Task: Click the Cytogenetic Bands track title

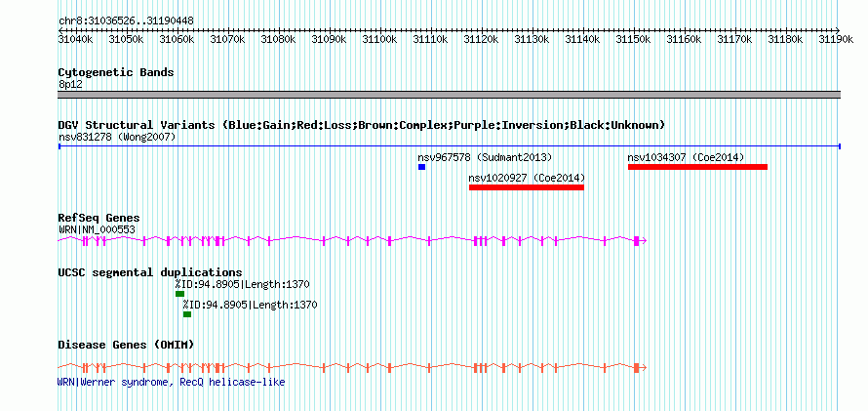Action: pyautogui.click(x=116, y=72)
